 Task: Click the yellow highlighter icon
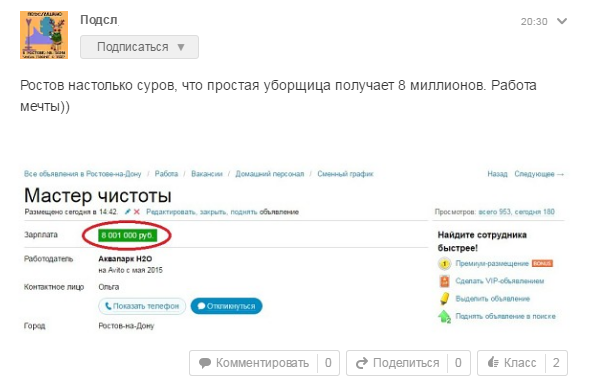tap(445, 298)
